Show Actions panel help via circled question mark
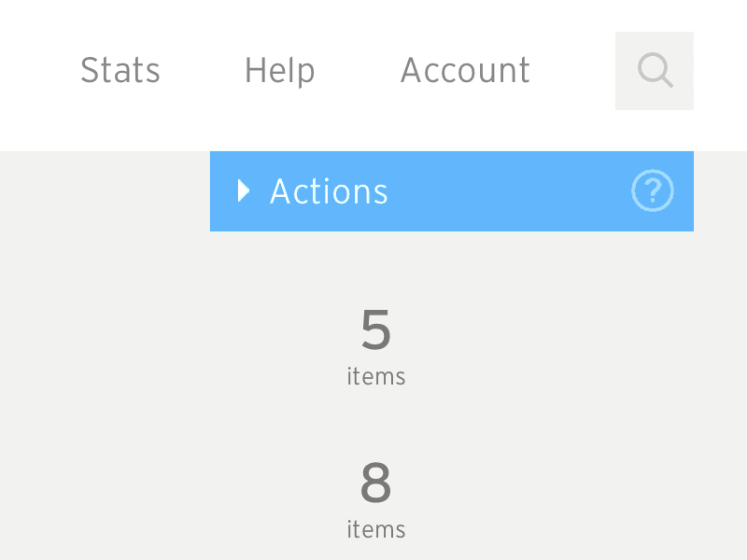 tap(652, 190)
